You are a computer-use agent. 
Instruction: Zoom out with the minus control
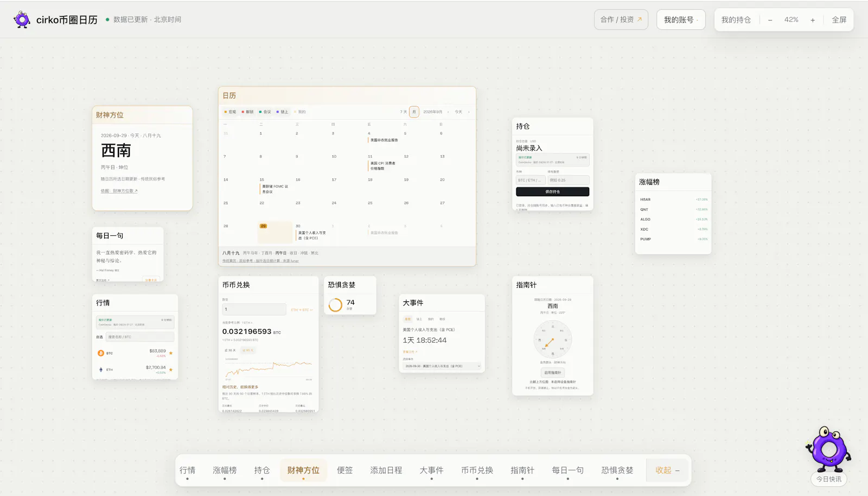tap(770, 20)
